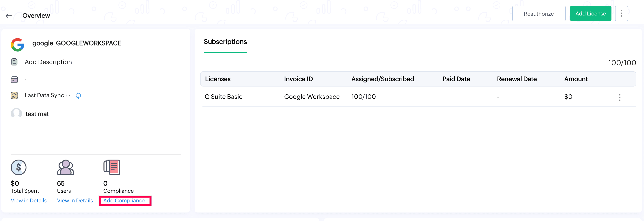View Total Spent in details
644x221 pixels.
point(29,201)
